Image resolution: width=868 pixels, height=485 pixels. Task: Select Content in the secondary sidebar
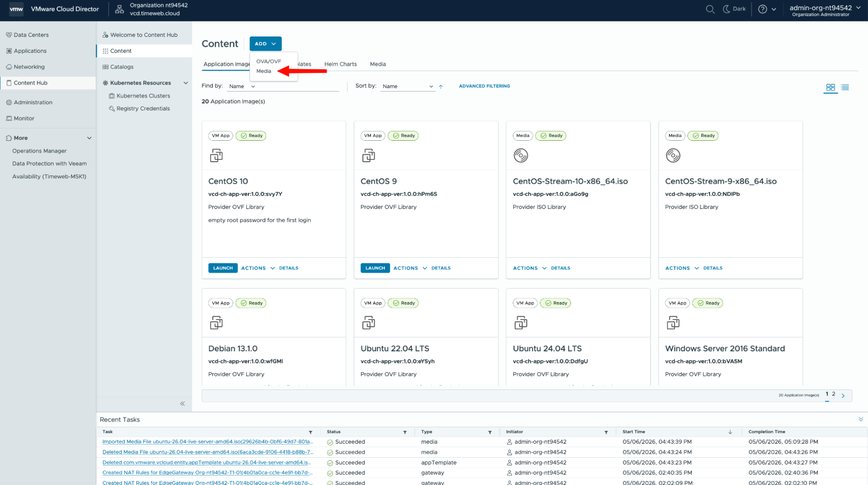(x=144, y=51)
